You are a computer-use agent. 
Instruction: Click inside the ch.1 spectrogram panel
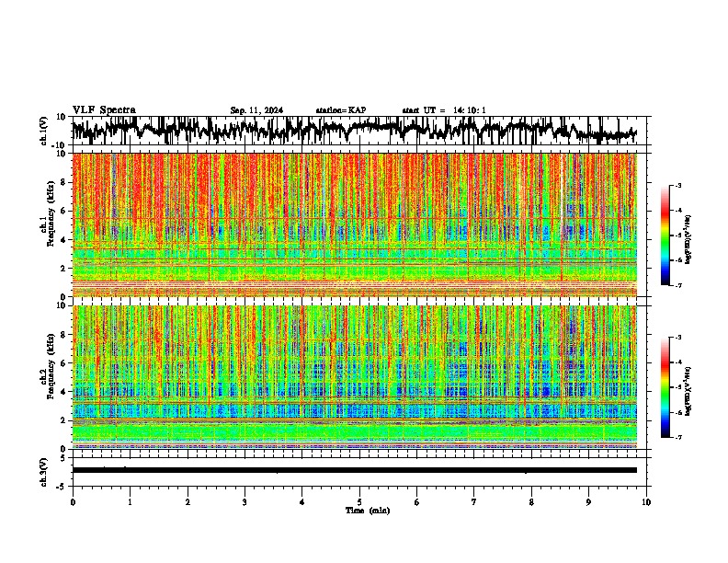[355, 224]
